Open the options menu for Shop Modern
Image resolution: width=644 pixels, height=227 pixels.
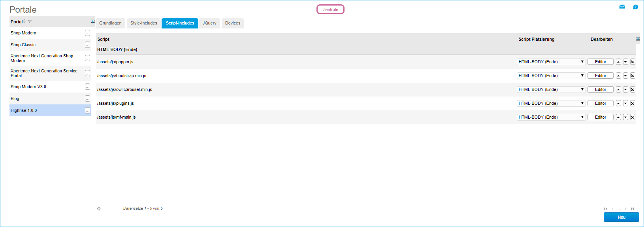click(87, 33)
